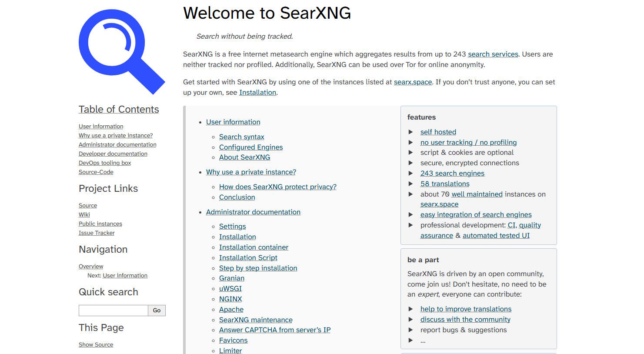Open the Conclusion link
The height and width of the screenshot is (354, 644).
point(237,197)
